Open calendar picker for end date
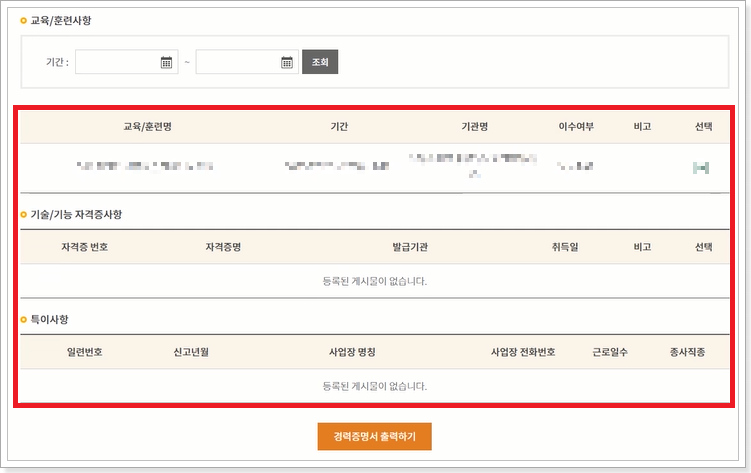Viewport: 751px width, 473px height. tap(287, 62)
